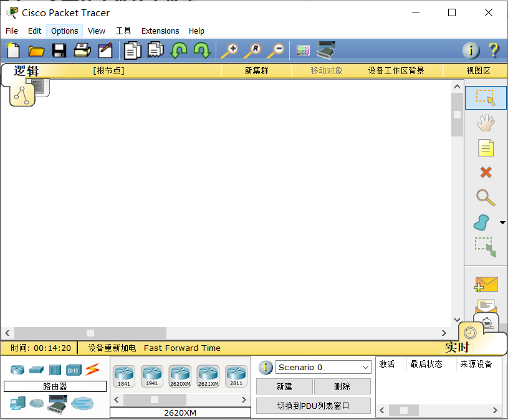Click 新集群 in the yellow bar

pos(256,70)
